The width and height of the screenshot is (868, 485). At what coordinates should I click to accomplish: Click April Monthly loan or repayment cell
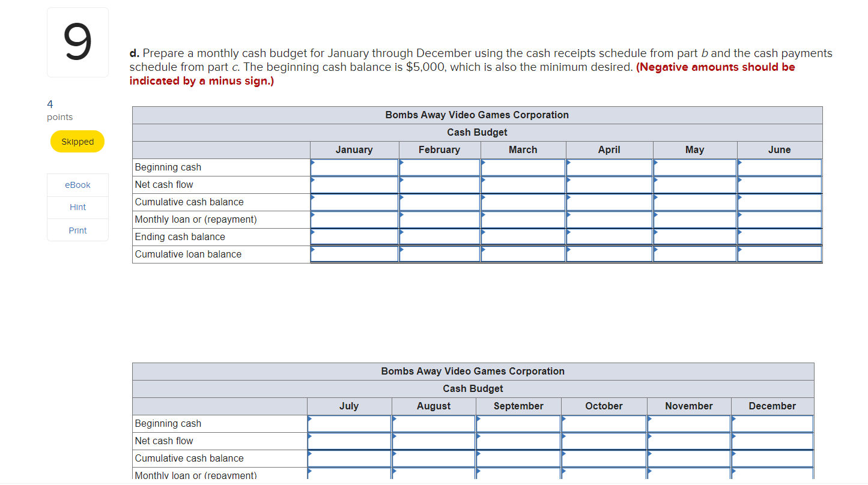click(x=610, y=220)
